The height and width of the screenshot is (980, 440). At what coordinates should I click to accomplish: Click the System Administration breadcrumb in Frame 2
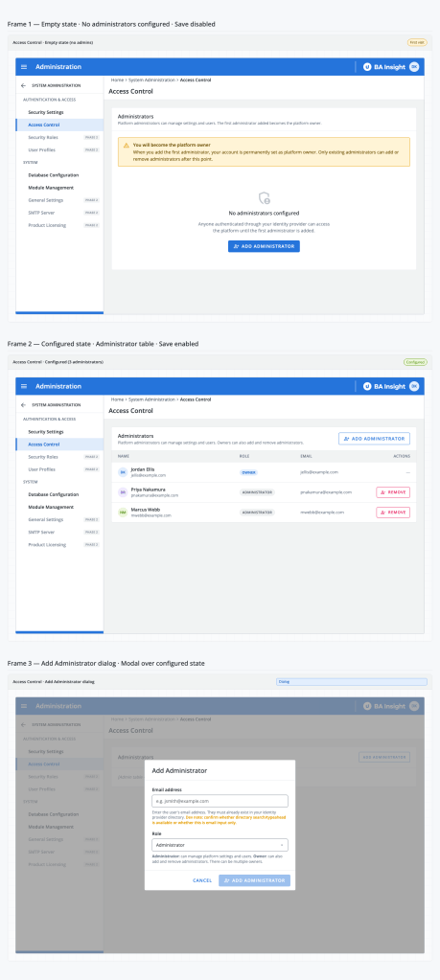(x=151, y=399)
